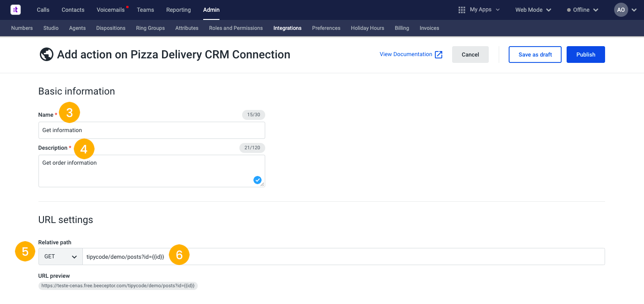Go to Roles and Permissions
644x304 pixels.
pos(236,28)
